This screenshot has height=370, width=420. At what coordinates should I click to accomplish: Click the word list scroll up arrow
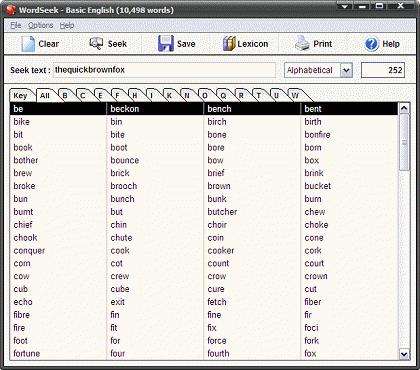click(x=404, y=108)
